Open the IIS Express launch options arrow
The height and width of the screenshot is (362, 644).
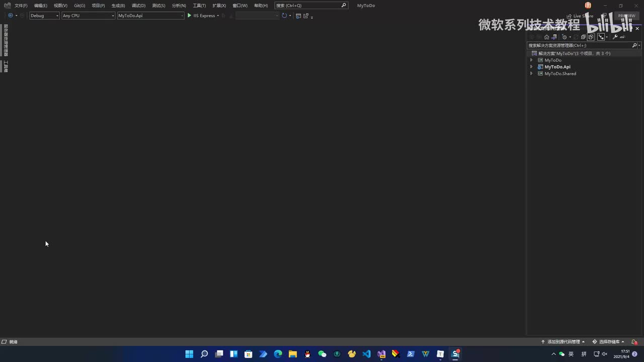(x=218, y=16)
